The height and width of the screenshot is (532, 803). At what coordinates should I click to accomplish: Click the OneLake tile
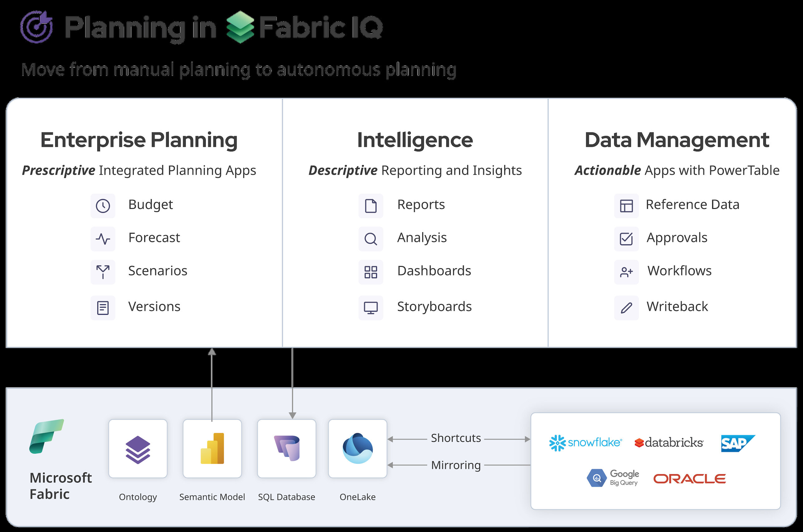tap(358, 449)
